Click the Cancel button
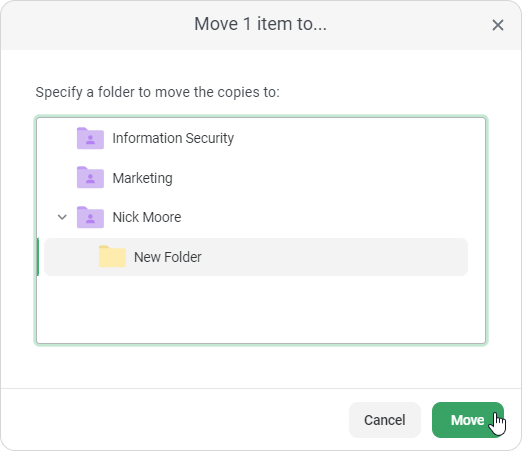Viewport: 522px width, 451px height. coord(385,420)
